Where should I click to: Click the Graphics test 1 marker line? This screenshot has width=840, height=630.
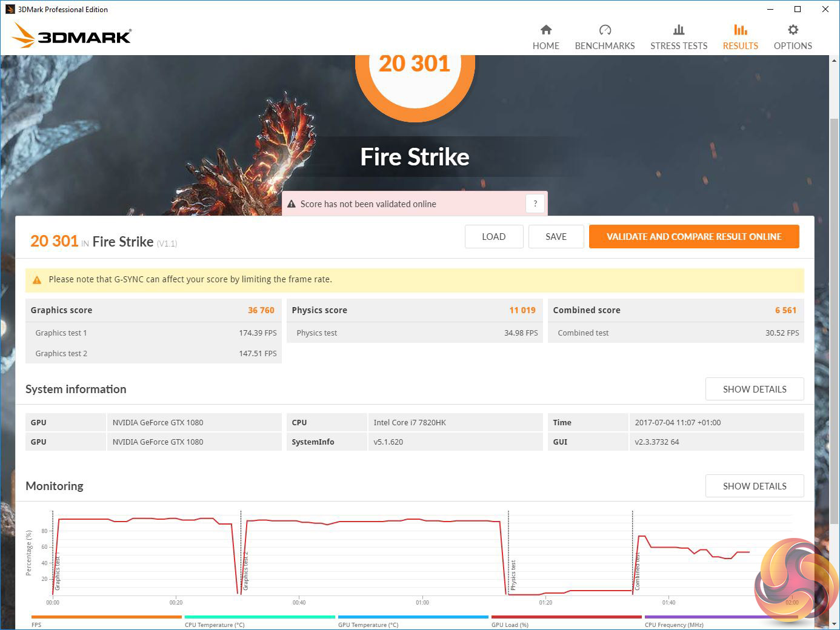[x=53, y=552]
